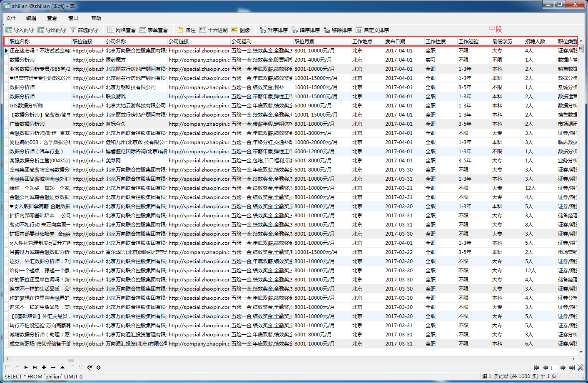Go to last page arrow button
The image size is (588, 383).
tap(572, 368)
